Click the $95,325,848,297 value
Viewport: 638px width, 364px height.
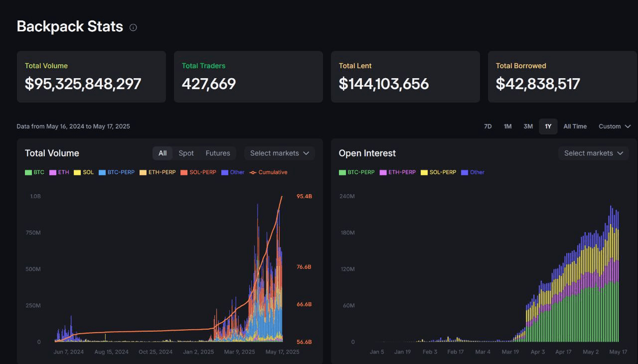(x=83, y=84)
